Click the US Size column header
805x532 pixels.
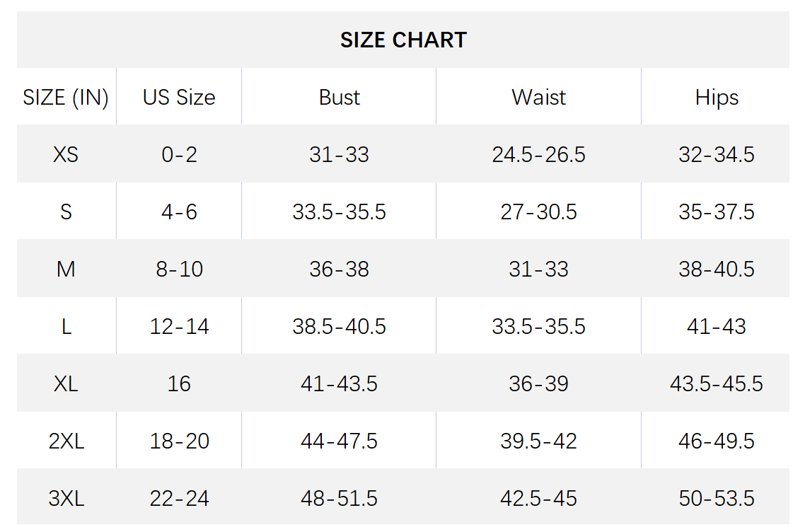(x=179, y=98)
